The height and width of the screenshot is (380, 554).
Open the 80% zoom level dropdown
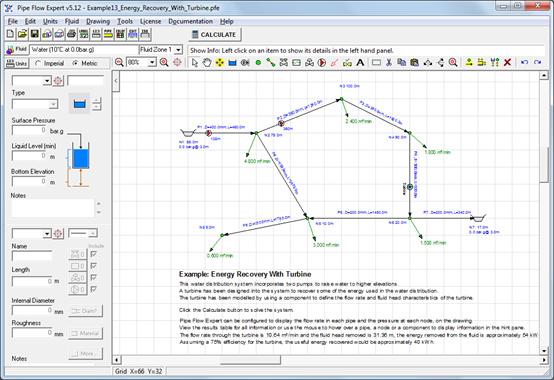point(152,63)
